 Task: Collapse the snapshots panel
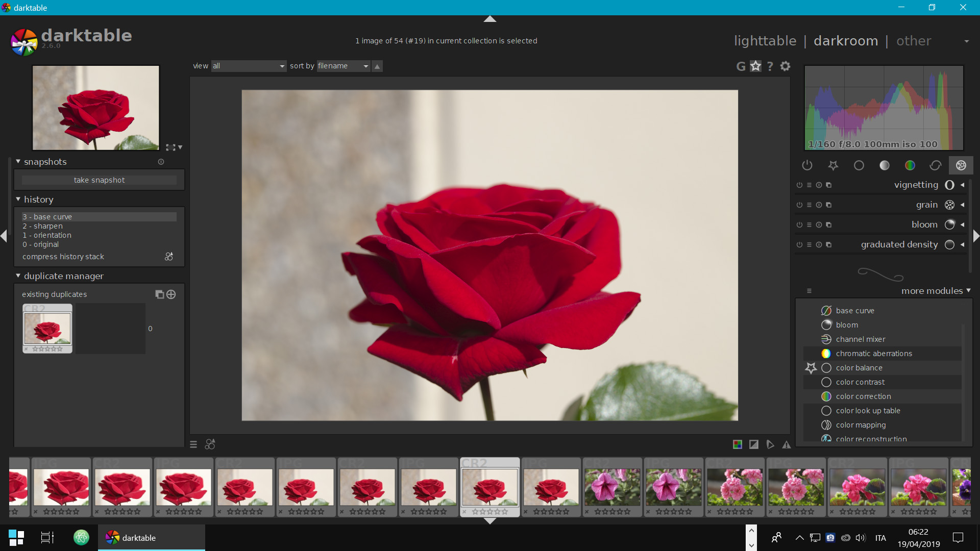click(x=18, y=162)
